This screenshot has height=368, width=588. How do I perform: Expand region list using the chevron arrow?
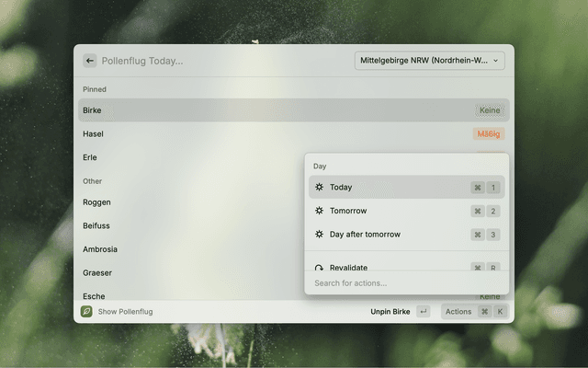coord(497,61)
